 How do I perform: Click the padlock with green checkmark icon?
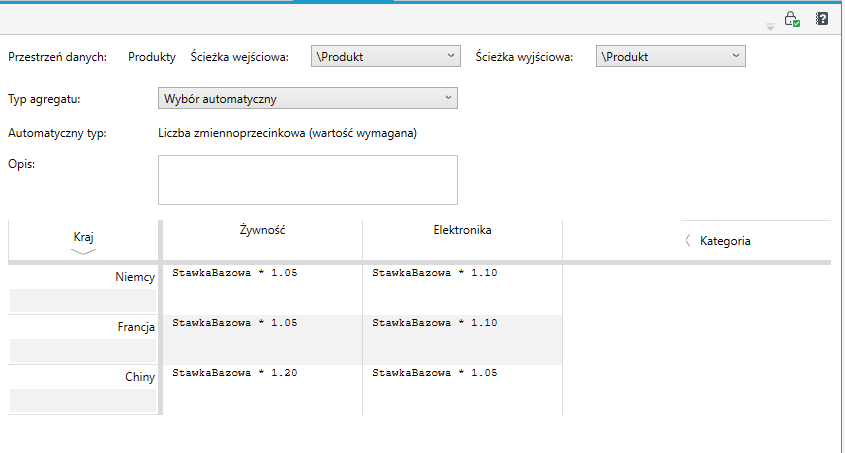pos(792,19)
